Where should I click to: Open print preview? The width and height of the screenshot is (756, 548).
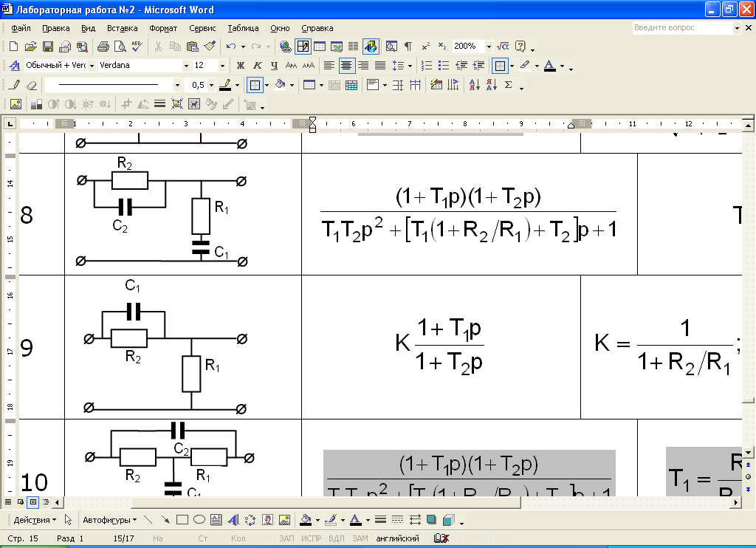pos(120,47)
